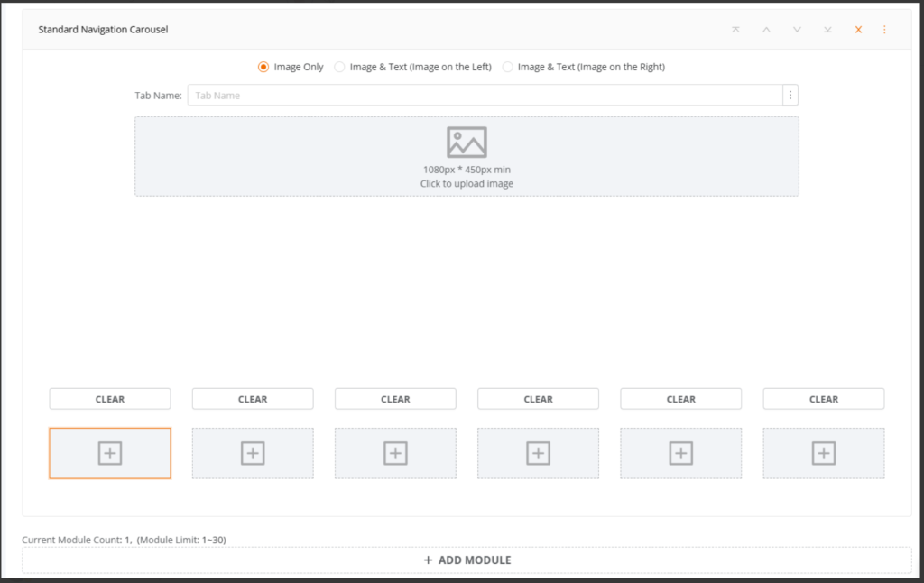Choose Image & Text (Image on the Left)
Screen dimensions: 924x583
tap(340, 67)
